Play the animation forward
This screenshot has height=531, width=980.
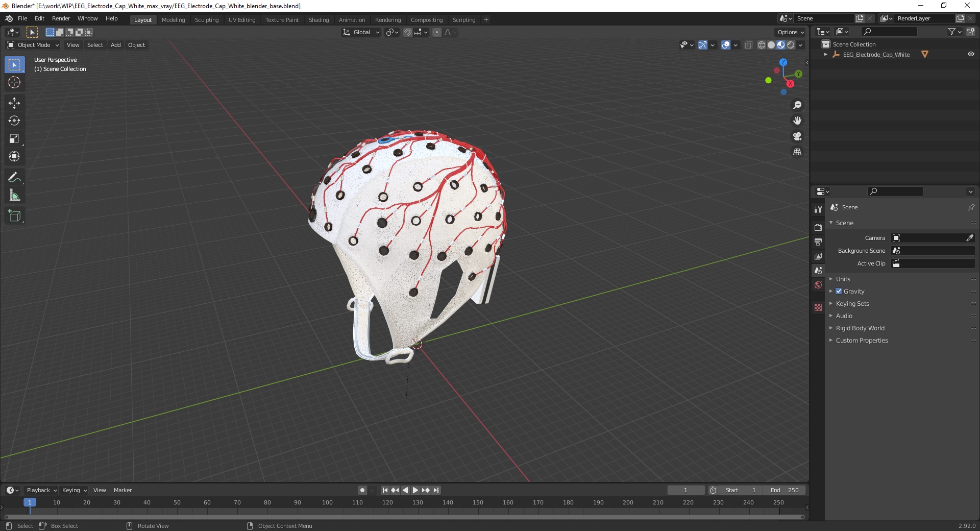click(x=415, y=490)
